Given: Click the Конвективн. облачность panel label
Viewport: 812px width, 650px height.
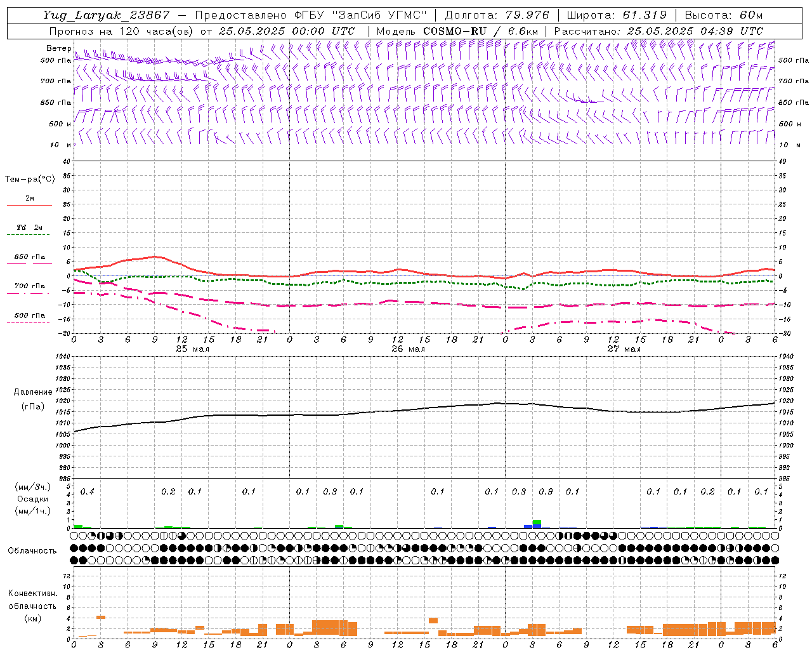Looking at the screenshot, I should point(32,599).
